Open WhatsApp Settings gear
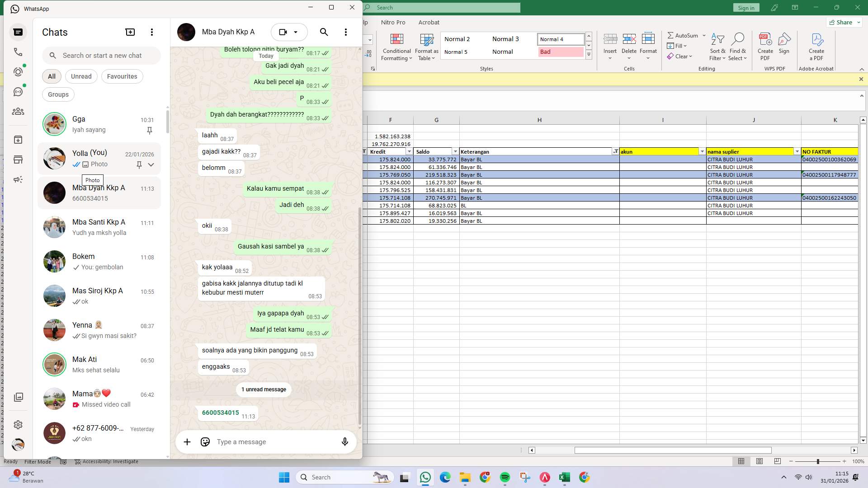 coord(18,424)
